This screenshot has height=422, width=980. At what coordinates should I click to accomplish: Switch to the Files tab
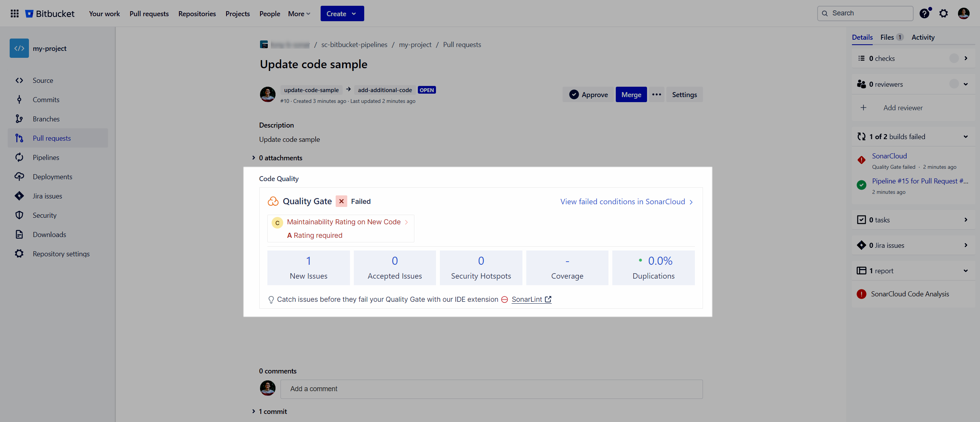tap(892, 37)
